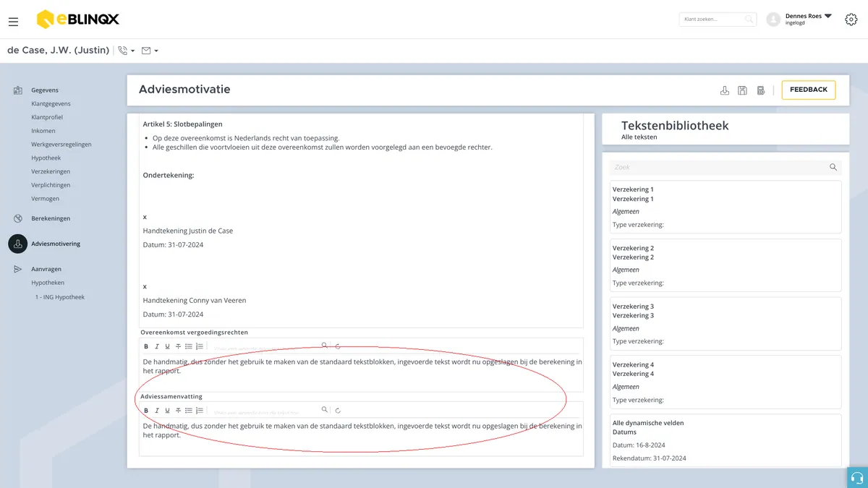Apply bold in Overeenkomst vergoedingsrechten editor
The height and width of the screenshot is (488, 868).
click(x=146, y=347)
